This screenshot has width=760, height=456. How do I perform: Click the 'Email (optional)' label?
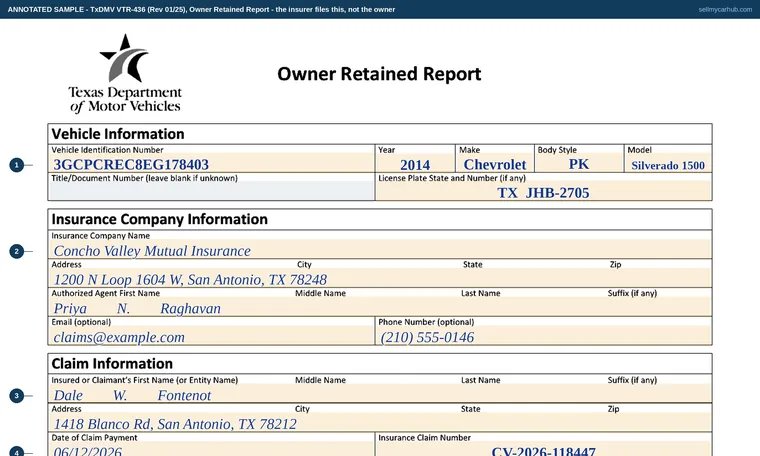(x=81, y=322)
